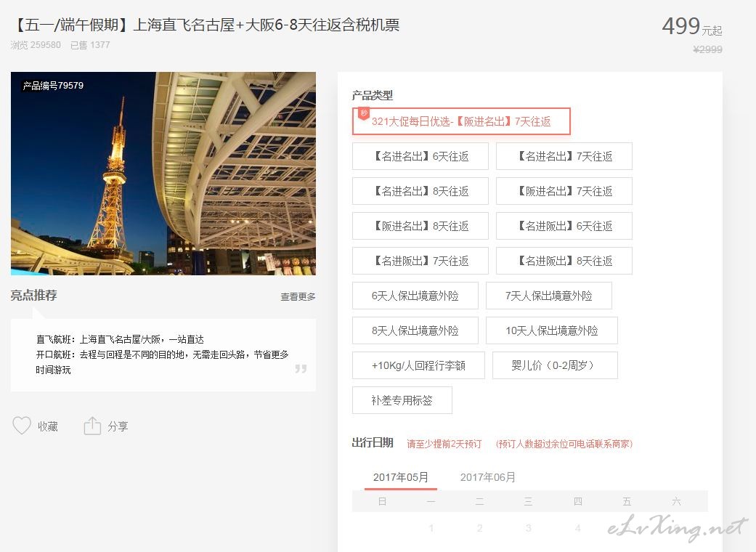Select 【名进名出】6天往返 option
Image resolution: width=756 pixels, height=552 pixels.
click(x=420, y=156)
